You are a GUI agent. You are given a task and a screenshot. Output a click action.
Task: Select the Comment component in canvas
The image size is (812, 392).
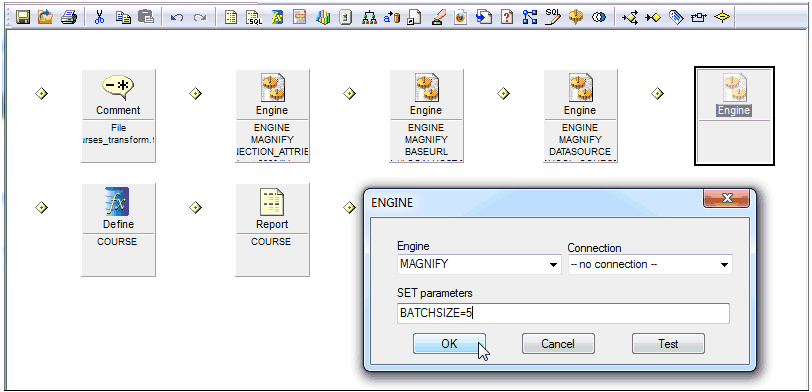tap(118, 115)
